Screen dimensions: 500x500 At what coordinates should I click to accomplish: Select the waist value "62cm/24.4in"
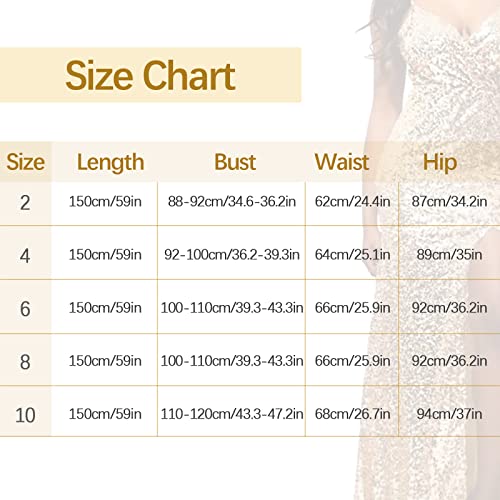[352, 201]
